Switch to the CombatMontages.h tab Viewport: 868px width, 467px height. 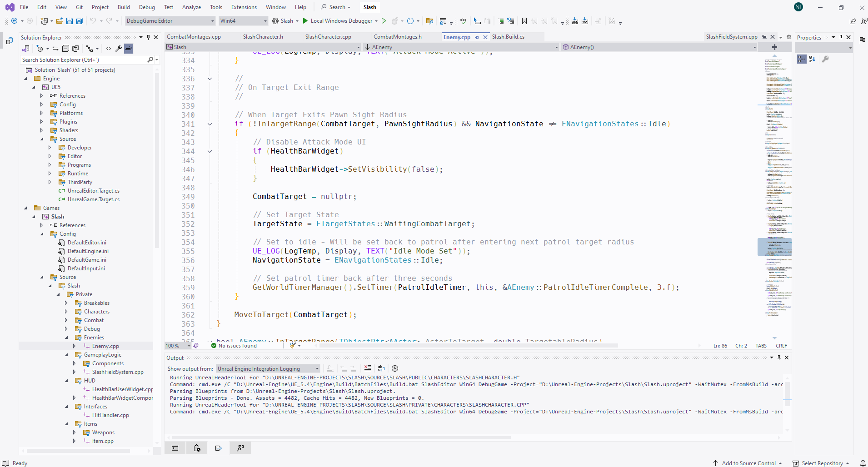pos(398,37)
